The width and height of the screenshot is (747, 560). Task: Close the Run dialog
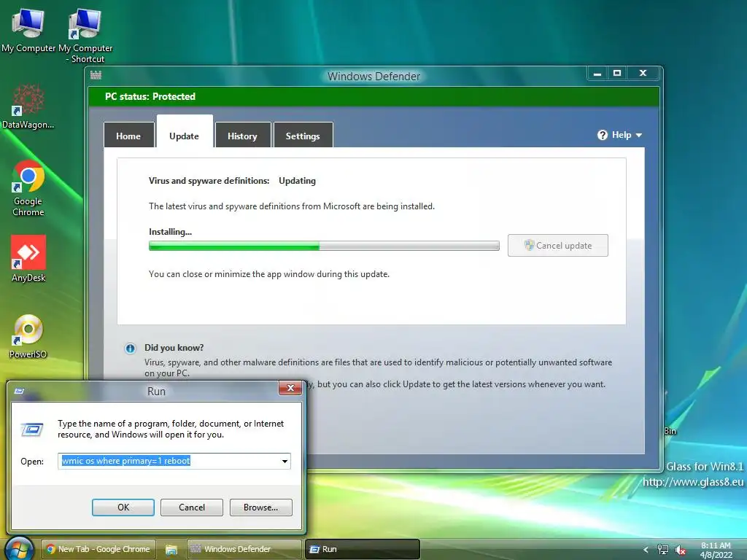(x=290, y=388)
